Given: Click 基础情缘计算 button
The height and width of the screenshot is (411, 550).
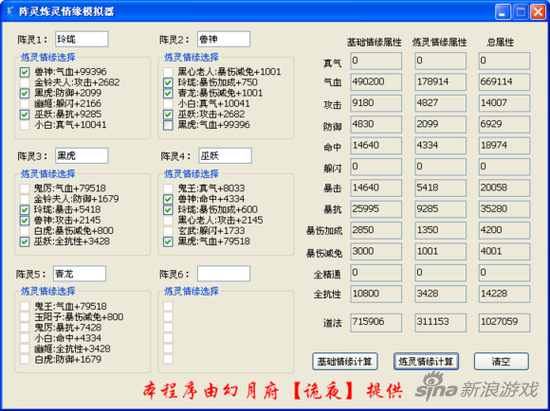Looking at the screenshot, I should 345,362.
